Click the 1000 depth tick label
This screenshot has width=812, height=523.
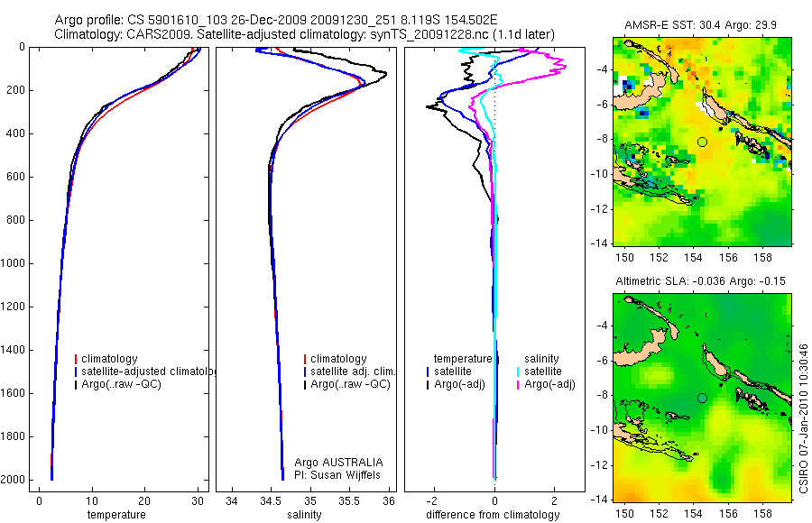[x=14, y=263]
